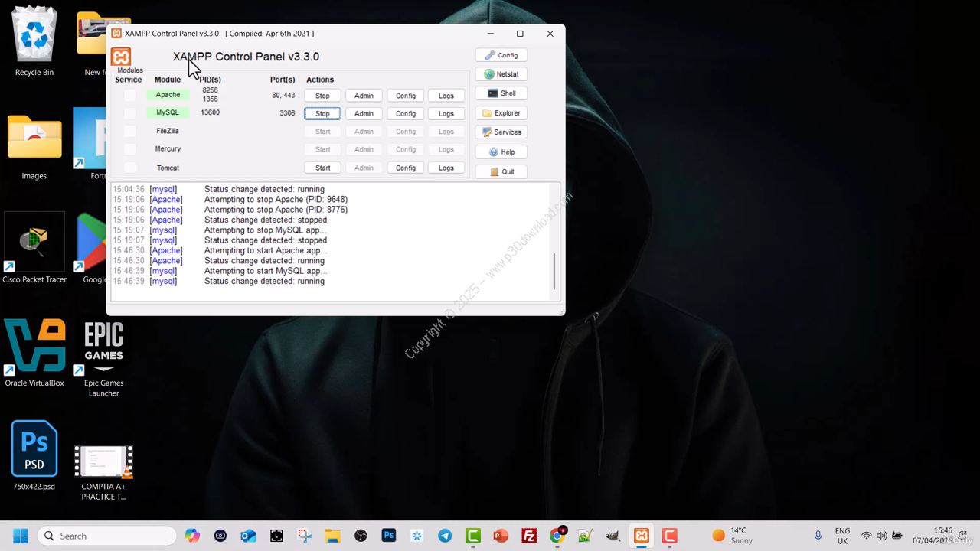Launch the XAMPP Shell
The width and height of the screenshot is (980, 551).
(x=501, y=93)
